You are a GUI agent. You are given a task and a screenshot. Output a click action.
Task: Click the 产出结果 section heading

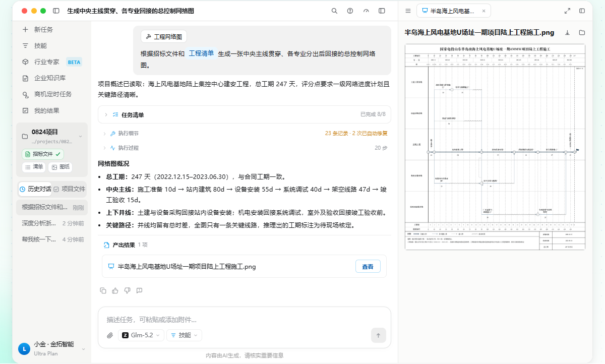tap(124, 245)
